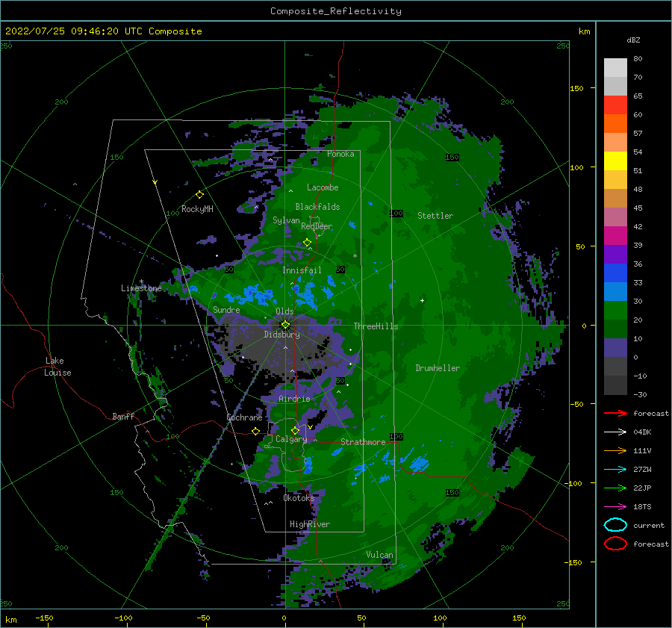
Task: Select the Drumheller label
Action: [x=438, y=368]
